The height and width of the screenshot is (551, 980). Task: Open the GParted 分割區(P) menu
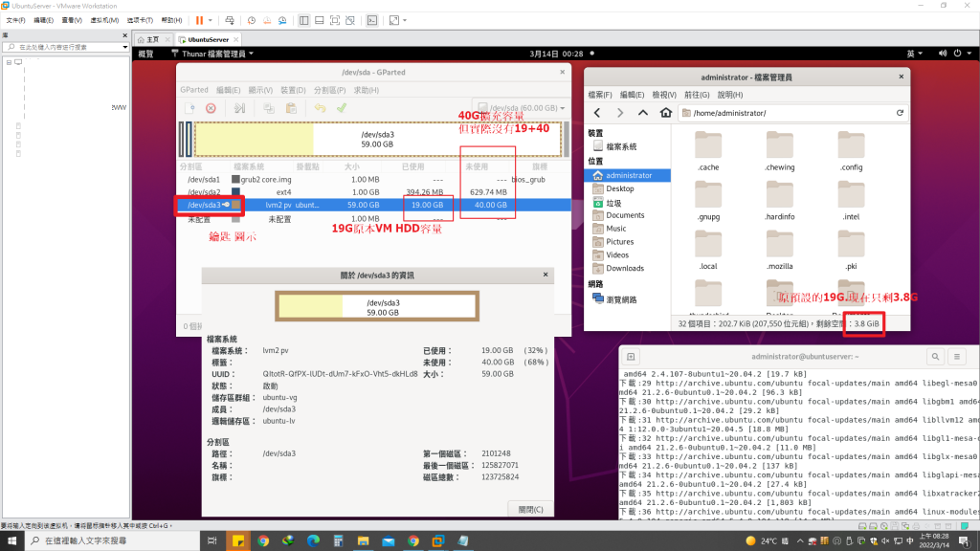(329, 90)
